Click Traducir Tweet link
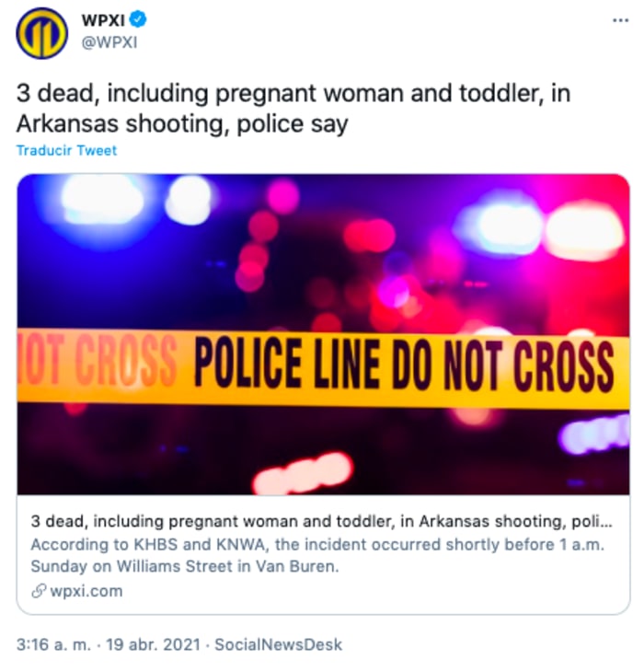Screen dimensions: 644x672 (66, 150)
